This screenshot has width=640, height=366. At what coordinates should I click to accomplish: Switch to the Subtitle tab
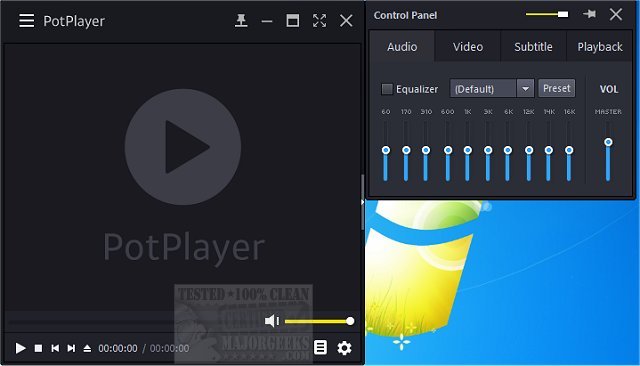(x=533, y=47)
